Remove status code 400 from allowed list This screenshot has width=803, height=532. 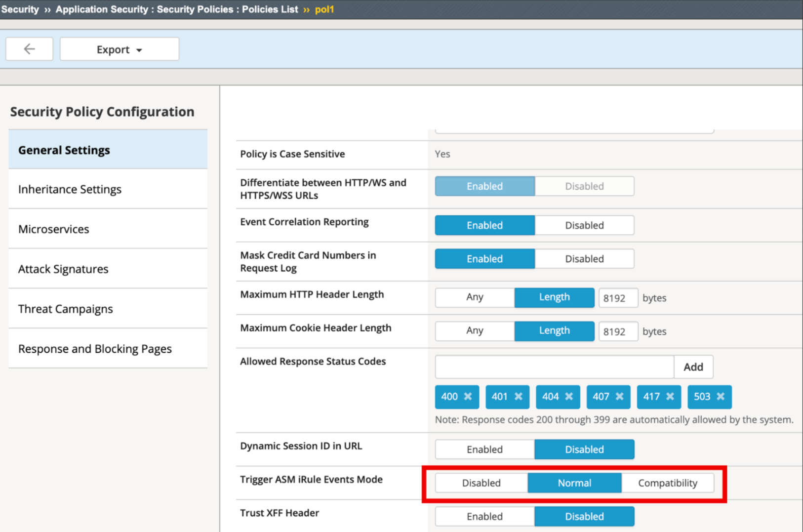(x=469, y=397)
